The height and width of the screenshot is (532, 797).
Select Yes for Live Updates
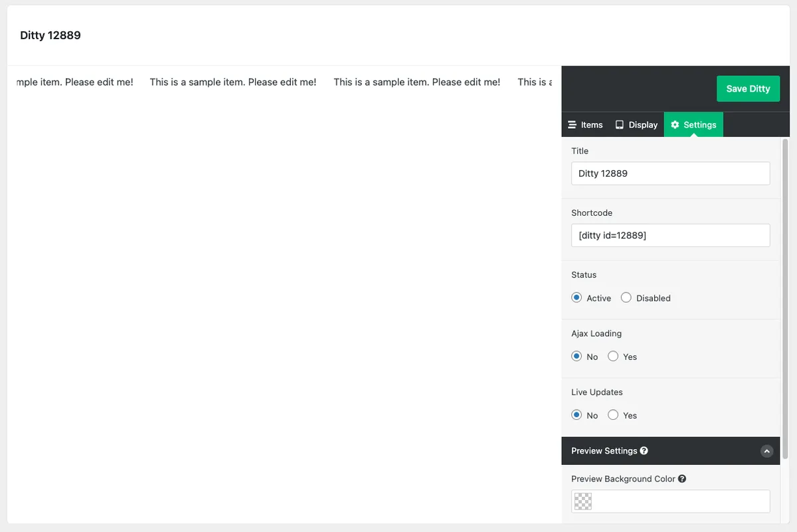[x=613, y=414]
